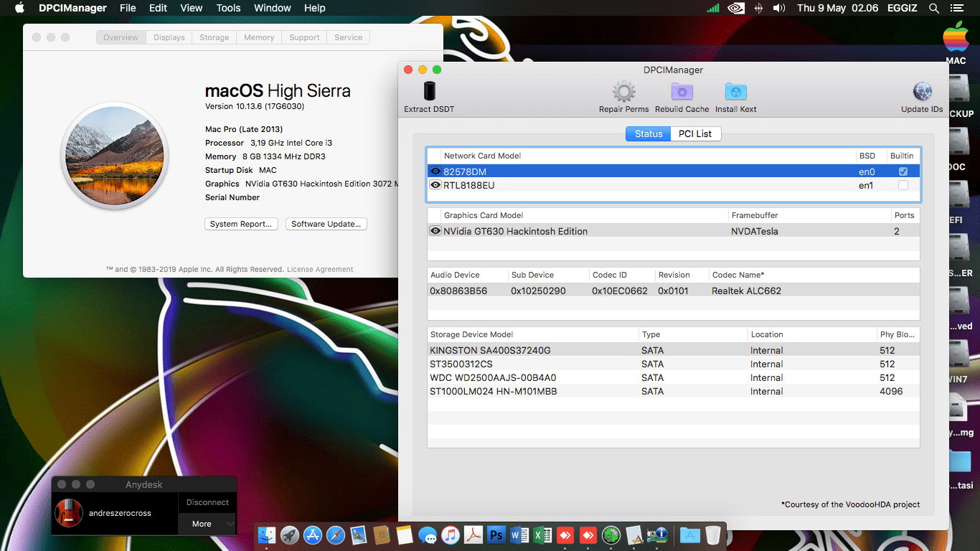
Task: Check Builtin checkbox for en1
Action: (903, 185)
